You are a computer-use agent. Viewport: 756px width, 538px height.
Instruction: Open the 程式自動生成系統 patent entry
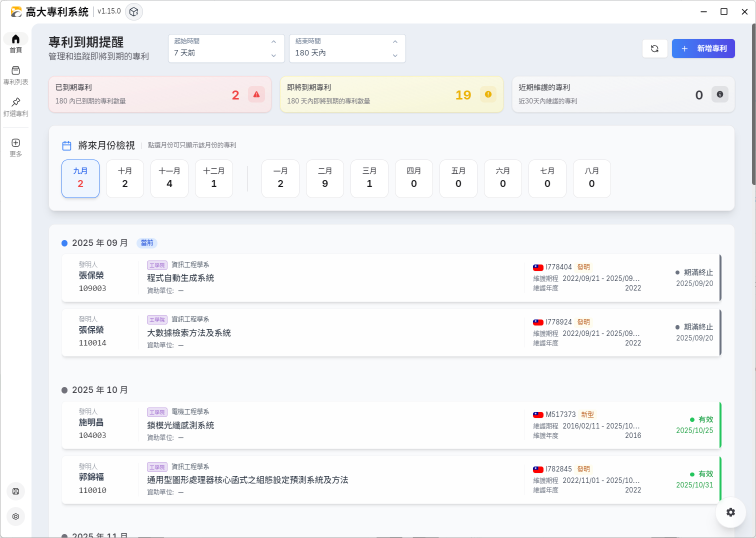[x=180, y=278]
